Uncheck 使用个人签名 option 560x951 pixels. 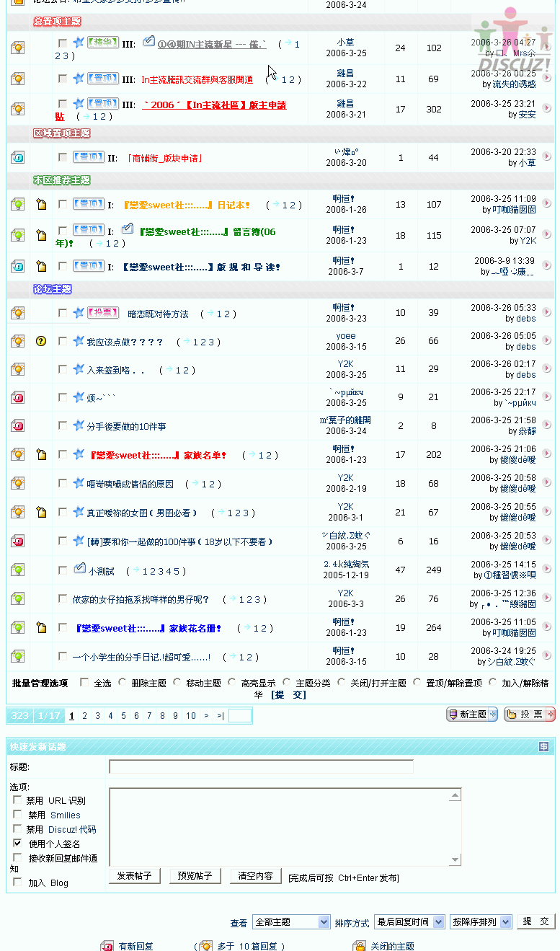tap(17, 842)
